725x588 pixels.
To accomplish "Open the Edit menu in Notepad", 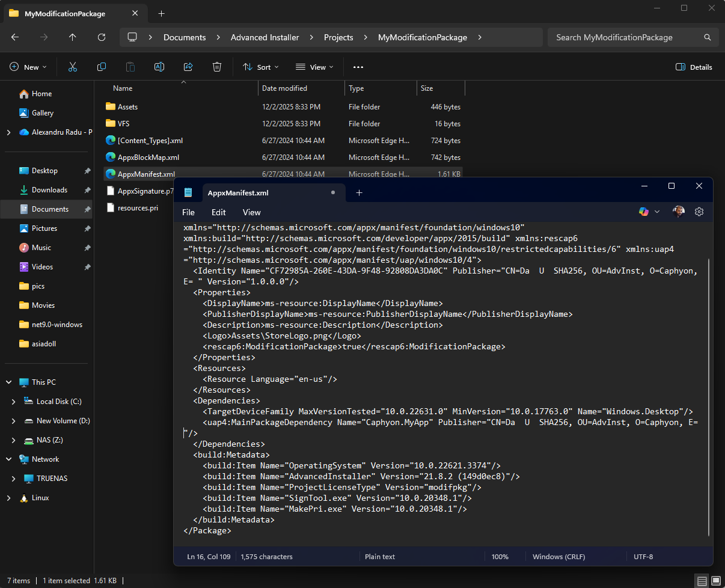I will (218, 212).
